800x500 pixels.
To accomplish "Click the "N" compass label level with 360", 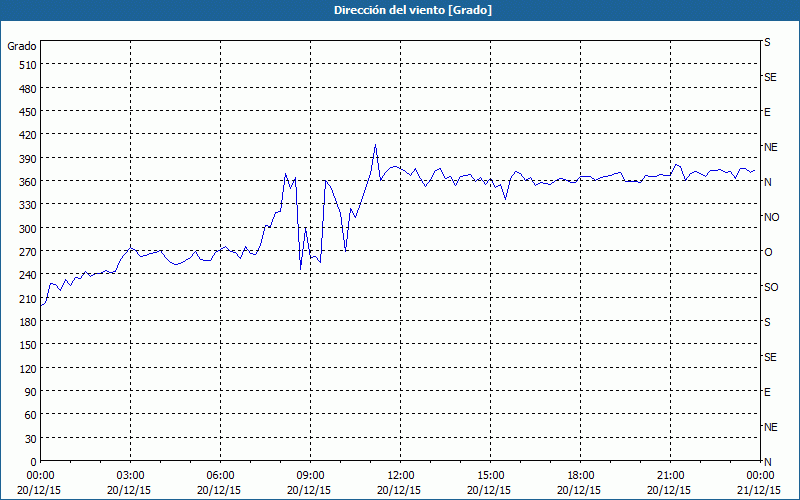I will tap(767, 182).
